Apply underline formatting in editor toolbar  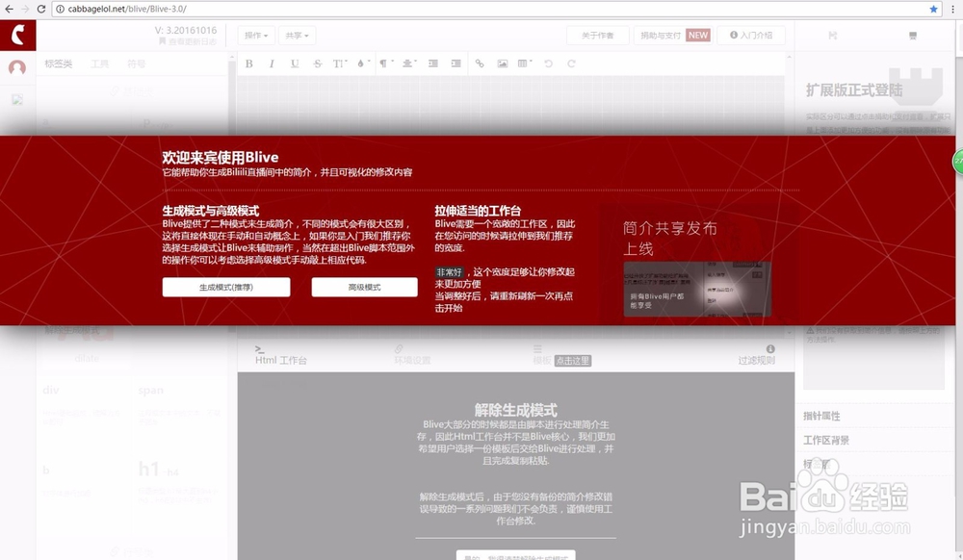coord(295,64)
